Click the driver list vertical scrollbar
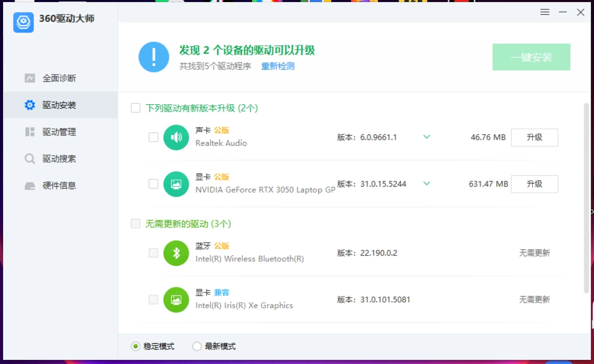The height and width of the screenshot is (364, 594). pyautogui.click(x=586, y=198)
